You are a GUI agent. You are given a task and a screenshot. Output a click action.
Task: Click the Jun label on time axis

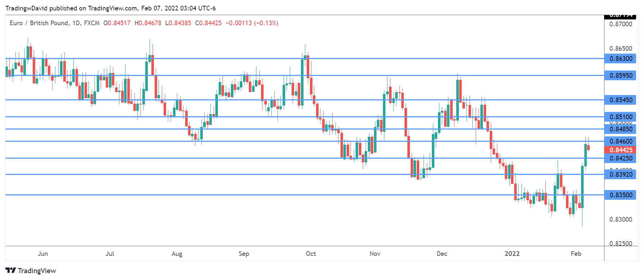point(43,254)
